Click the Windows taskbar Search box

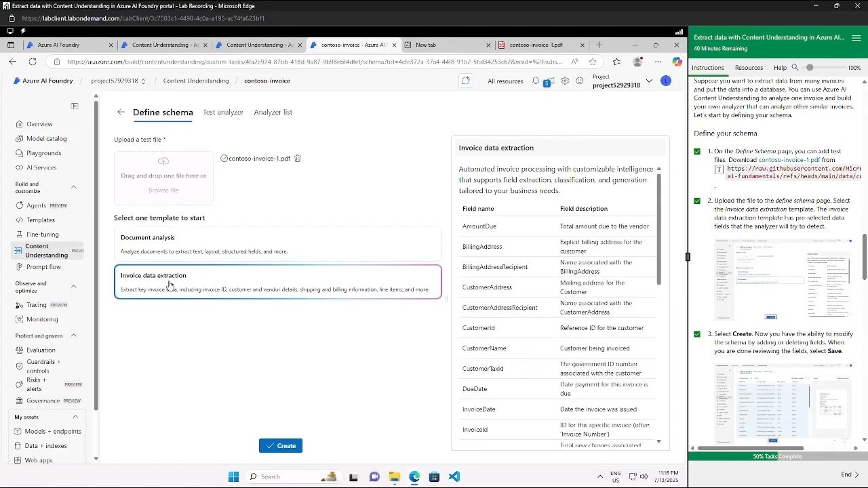pyautogui.click(x=292, y=476)
